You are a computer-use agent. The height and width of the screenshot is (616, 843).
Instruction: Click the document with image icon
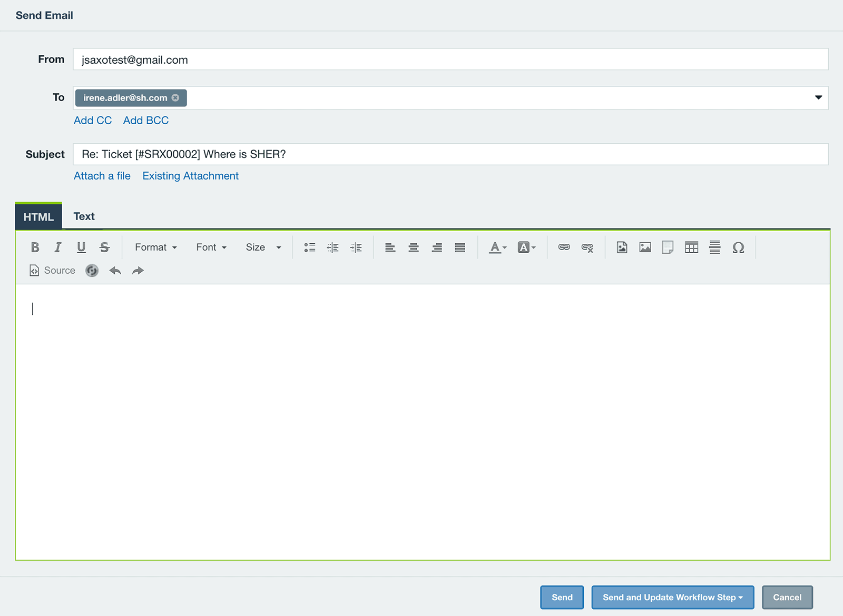[622, 247]
